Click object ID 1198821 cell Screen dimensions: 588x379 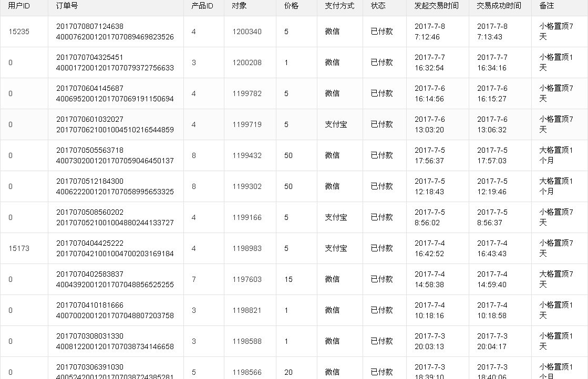tap(247, 310)
